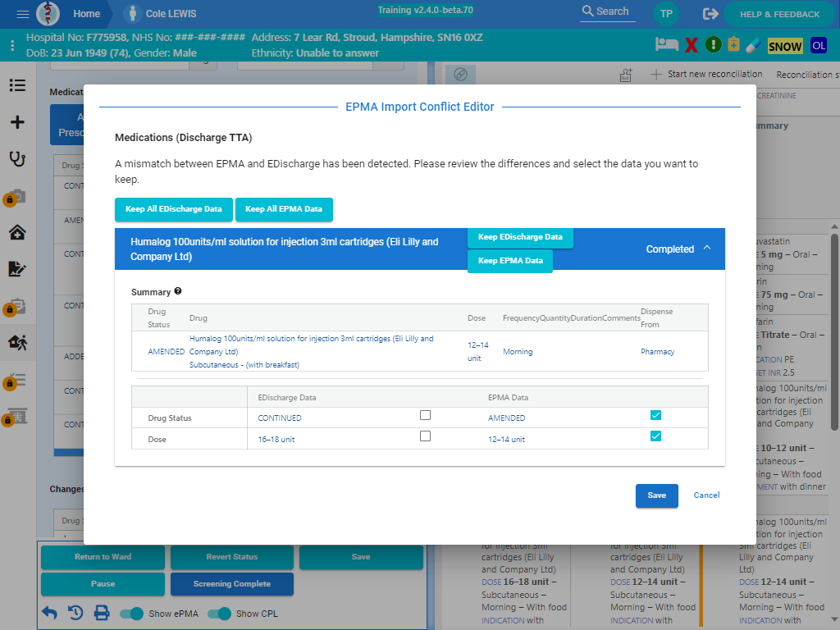Click Screening Complete button
840x630 pixels.
click(x=232, y=584)
